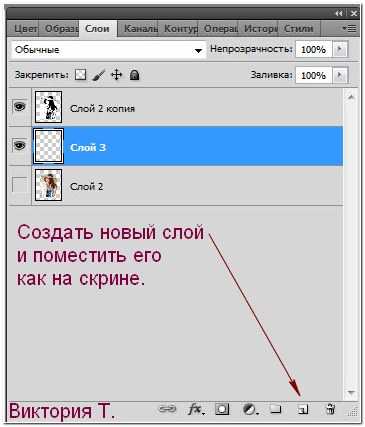Lock position move icon
The width and height of the screenshot is (365, 427).
[x=116, y=75]
